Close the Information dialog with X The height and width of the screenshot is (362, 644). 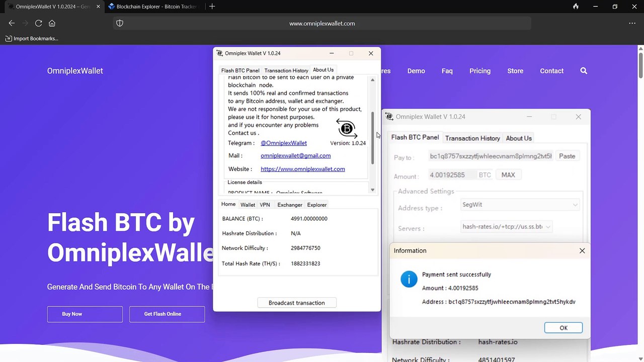tap(582, 250)
